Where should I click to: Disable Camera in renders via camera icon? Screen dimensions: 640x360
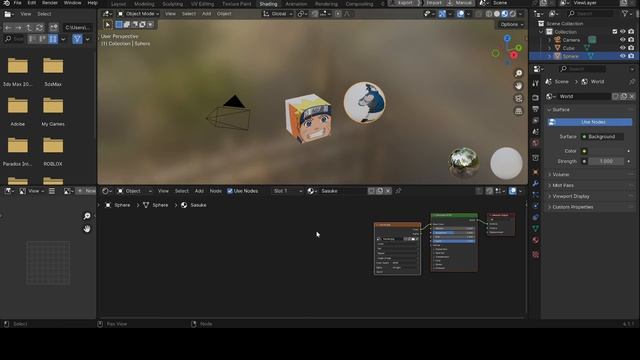point(631,40)
